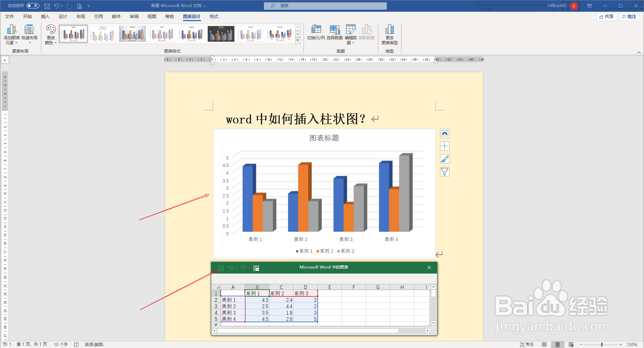This screenshot has width=644, height=348.
Task: Select cell 系列 1 in data sheet
Action: [x=257, y=293]
